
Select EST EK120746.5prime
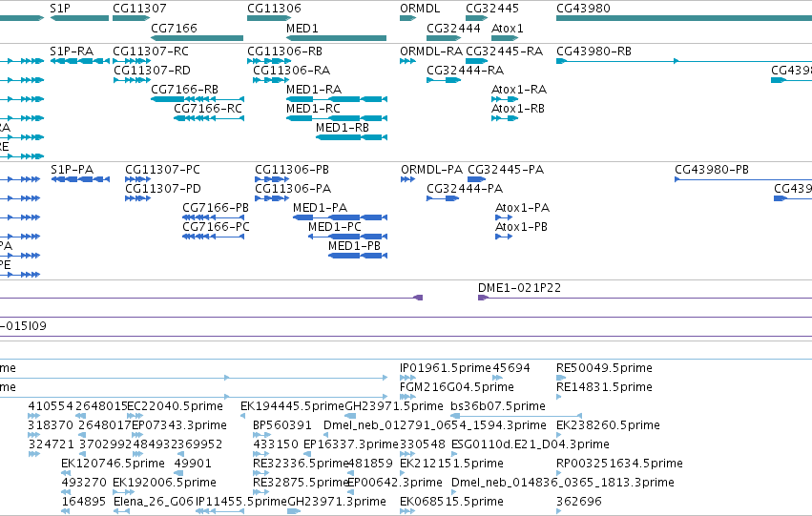66,473
